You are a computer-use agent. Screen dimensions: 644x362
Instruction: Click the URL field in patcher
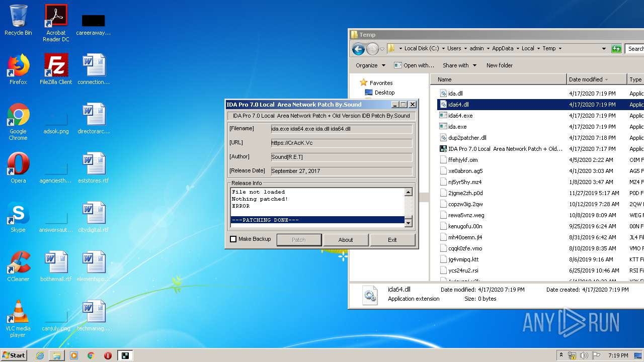click(x=341, y=143)
